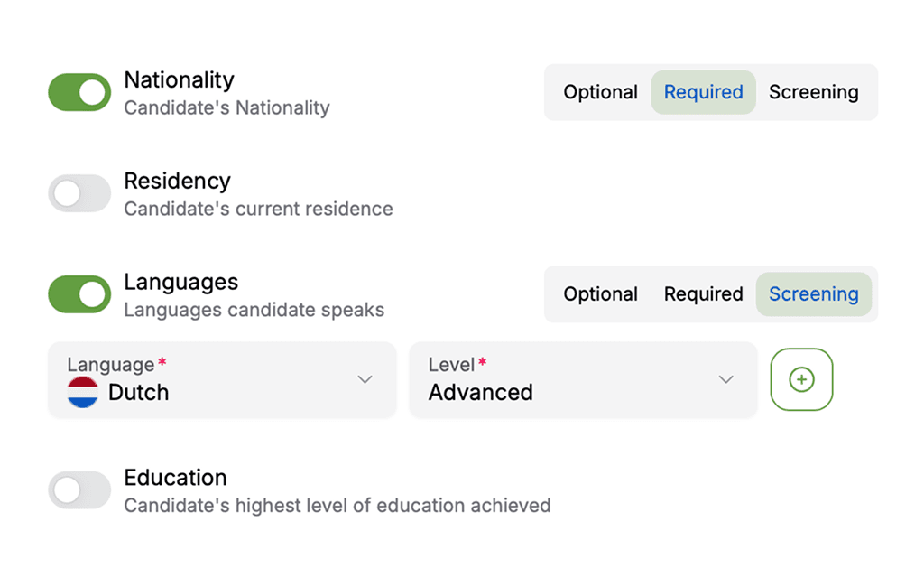Click the Dutch flag icon
The width and height of the screenshot is (924, 587).
point(82,392)
